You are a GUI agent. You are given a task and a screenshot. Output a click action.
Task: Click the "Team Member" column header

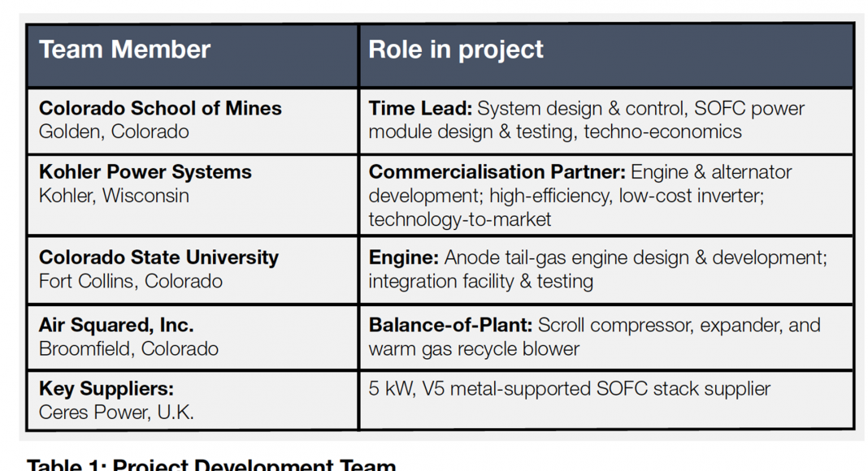coord(124,50)
